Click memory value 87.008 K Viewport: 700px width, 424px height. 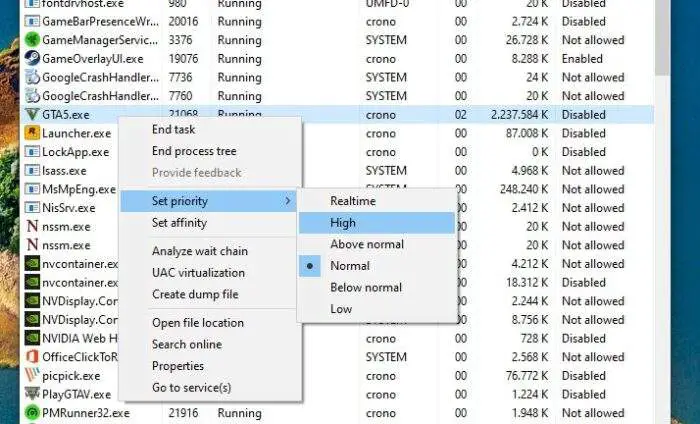pyautogui.click(x=527, y=133)
